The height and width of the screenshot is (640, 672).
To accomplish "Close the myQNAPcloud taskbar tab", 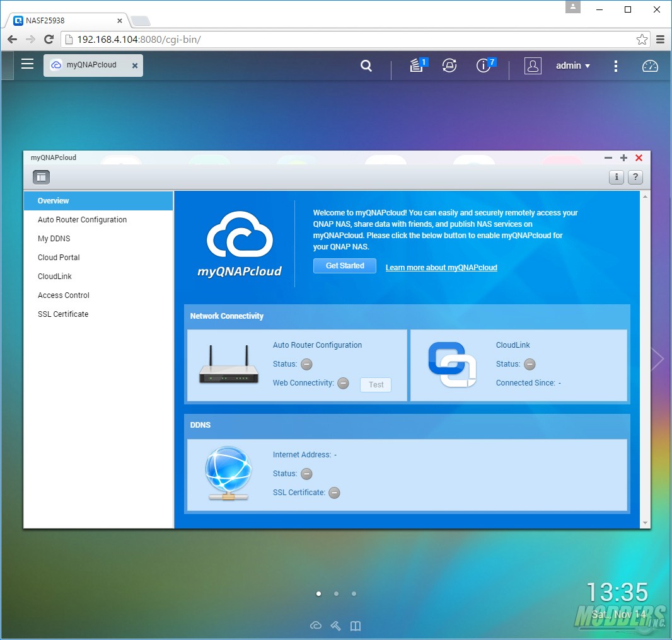I will pyautogui.click(x=134, y=66).
